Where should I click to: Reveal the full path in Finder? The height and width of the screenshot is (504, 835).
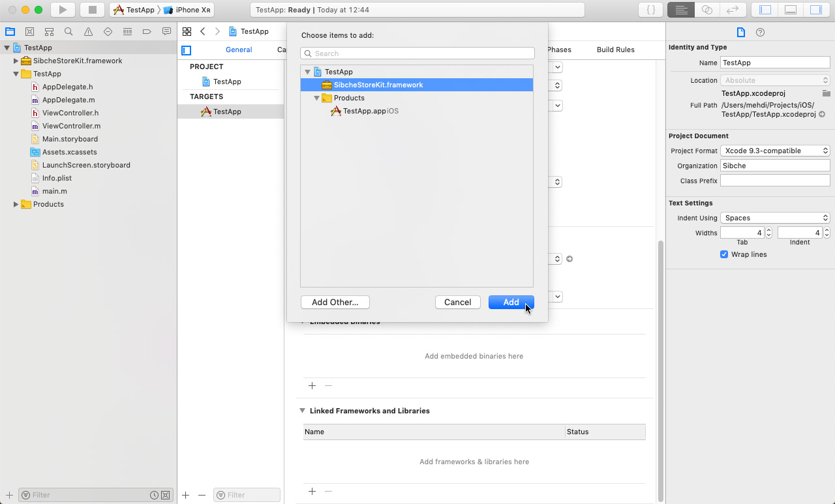click(x=822, y=114)
